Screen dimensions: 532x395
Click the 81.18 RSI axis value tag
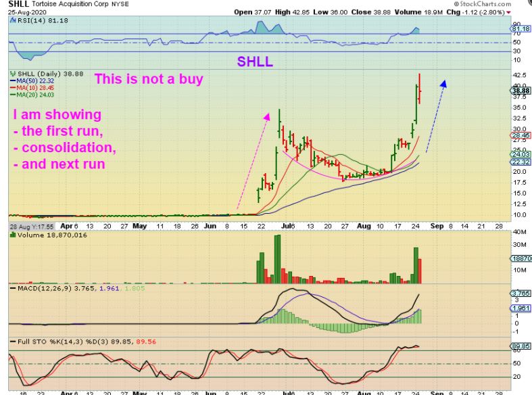click(x=521, y=29)
